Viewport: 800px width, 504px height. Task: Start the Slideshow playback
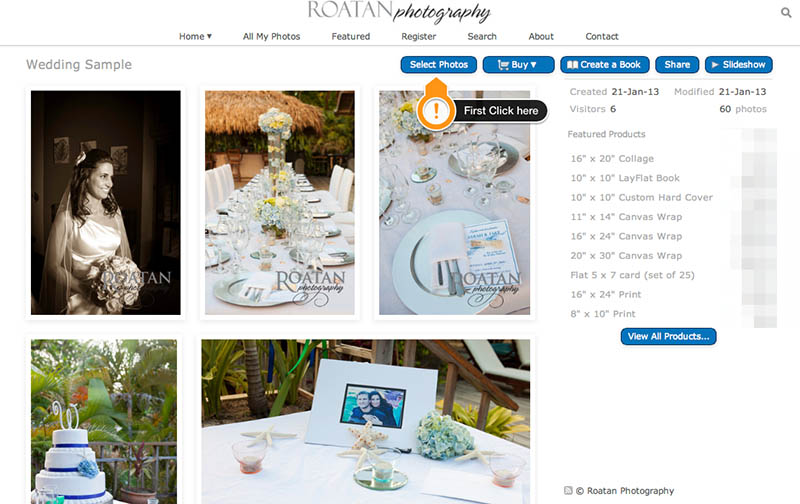738,65
